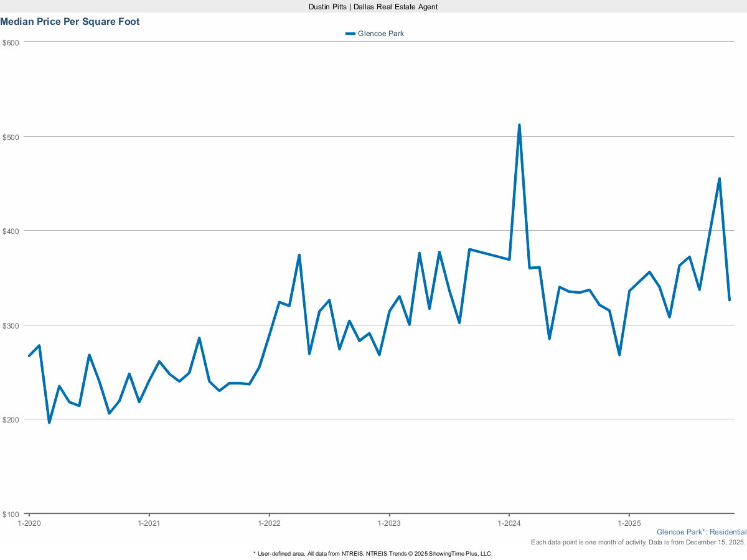The width and height of the screenshot is (747, 560).
Task: Select the late-2025 spike near $455
Action: pos(719,178)
